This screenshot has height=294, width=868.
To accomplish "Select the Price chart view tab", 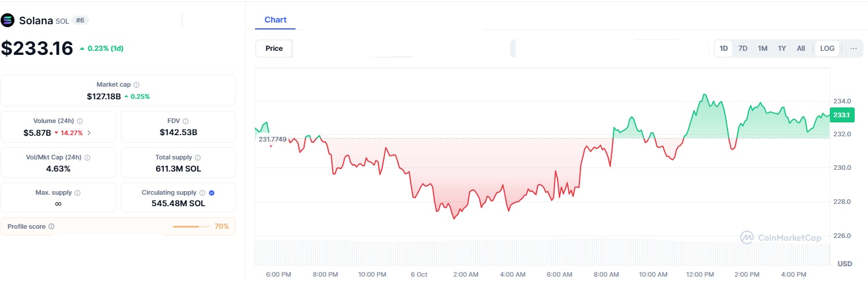I will [274, 49].
